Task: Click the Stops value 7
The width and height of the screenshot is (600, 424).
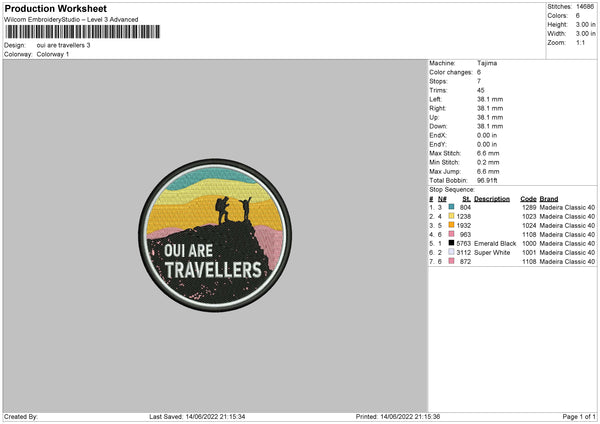Action: point(479,81)
